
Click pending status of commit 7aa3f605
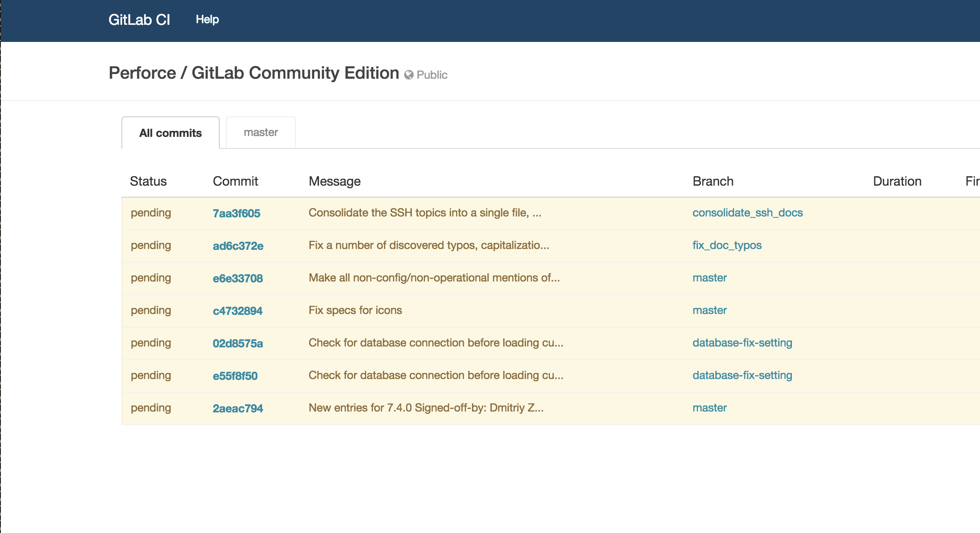(151, 213)
